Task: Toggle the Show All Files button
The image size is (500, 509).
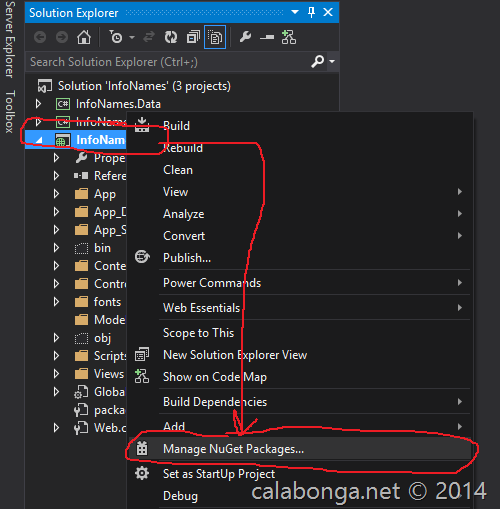Action: click(215, 37)
